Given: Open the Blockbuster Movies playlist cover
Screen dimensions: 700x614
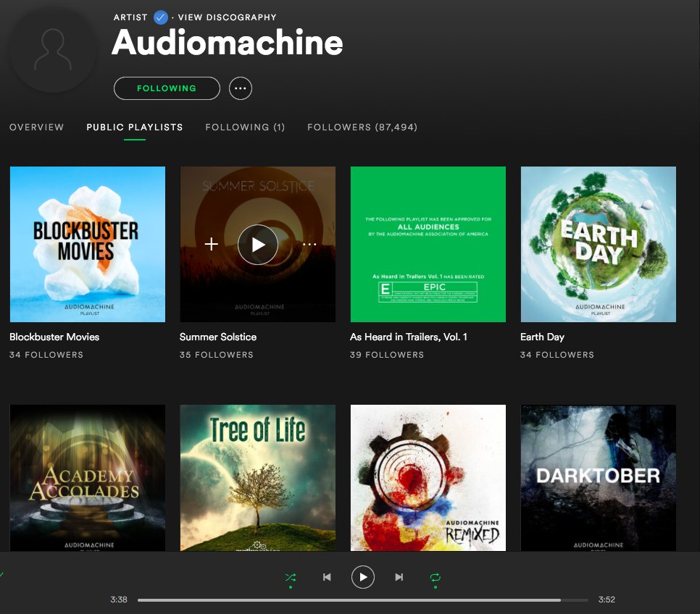Looking at the screenshot, I should [88, 244].
